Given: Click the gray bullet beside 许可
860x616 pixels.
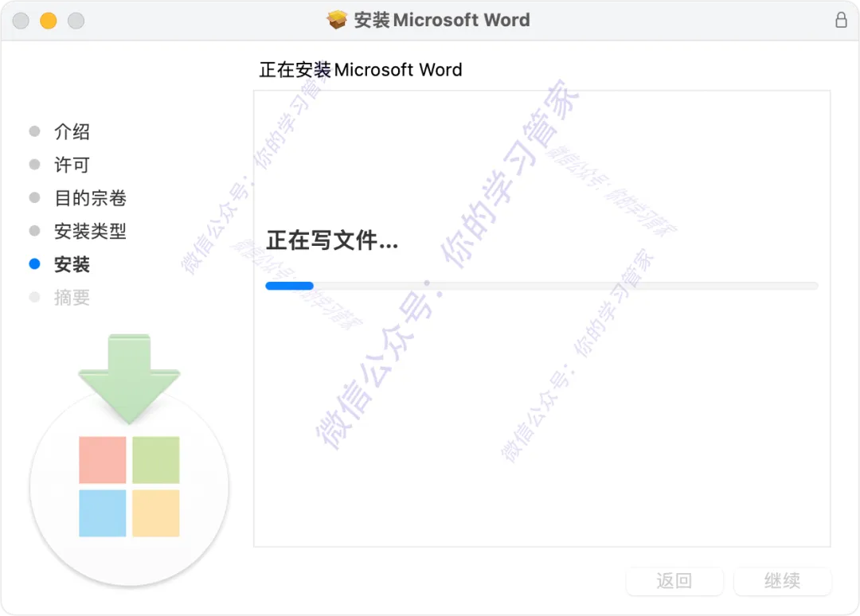Looking at the screenshot, I should [34, 165].
